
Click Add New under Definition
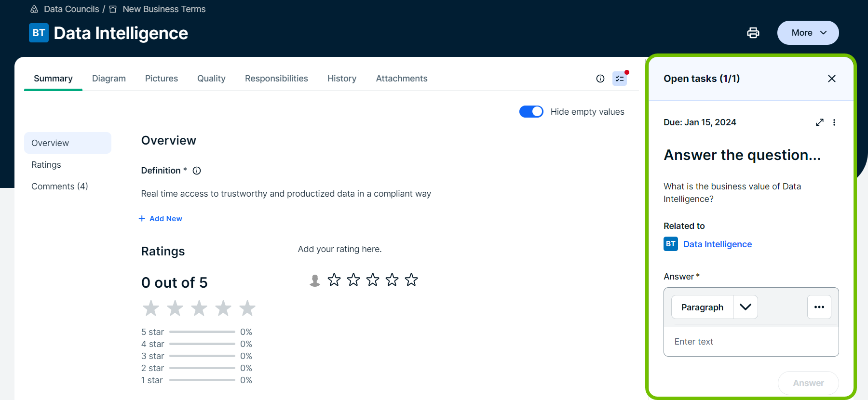coord(161,219)
